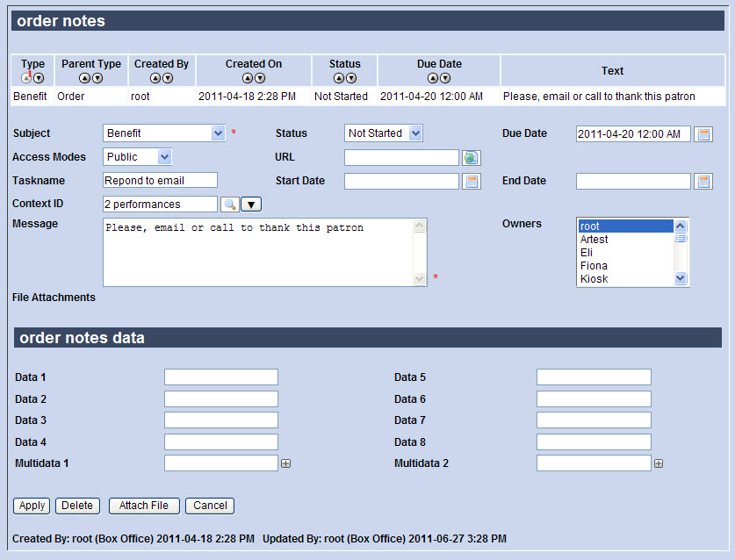Open the Status dropdown showing Not Started

(383, 133)
